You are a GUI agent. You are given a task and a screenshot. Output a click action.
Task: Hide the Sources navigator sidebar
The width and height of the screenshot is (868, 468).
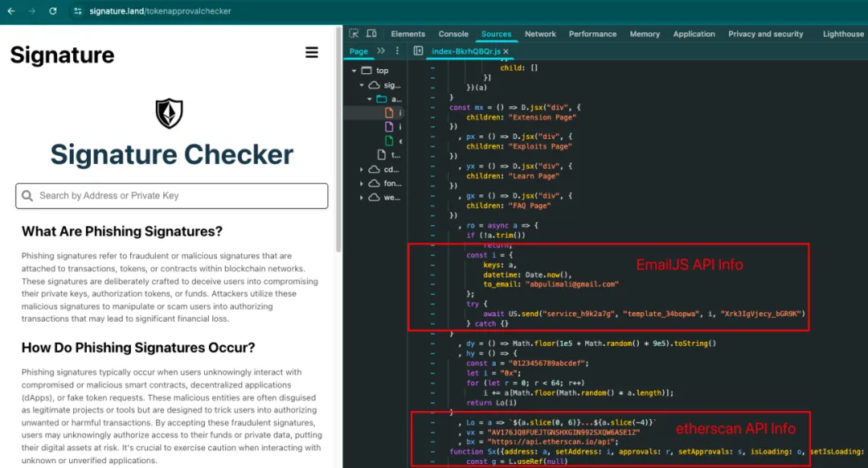(418, 51)
